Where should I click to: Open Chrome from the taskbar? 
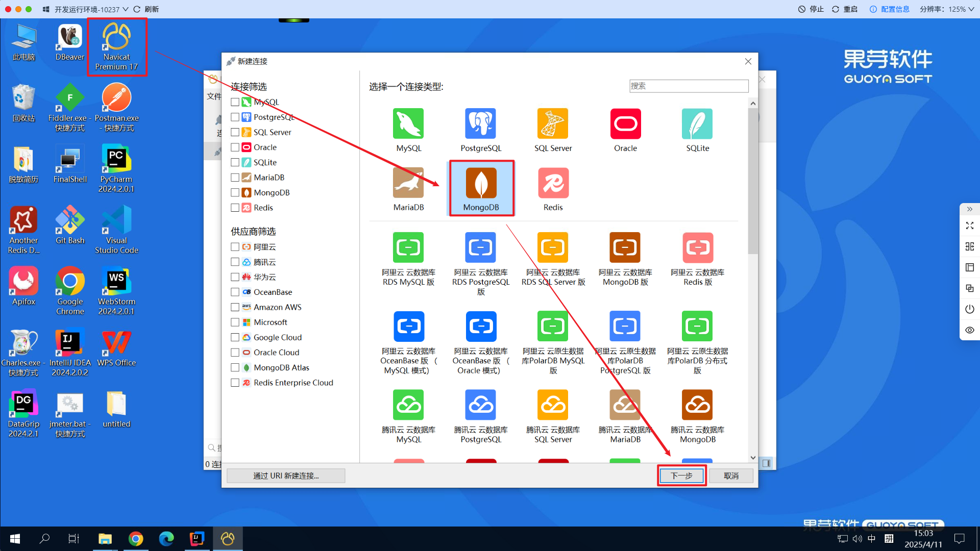pyautogui.click(x=136, y=538)
